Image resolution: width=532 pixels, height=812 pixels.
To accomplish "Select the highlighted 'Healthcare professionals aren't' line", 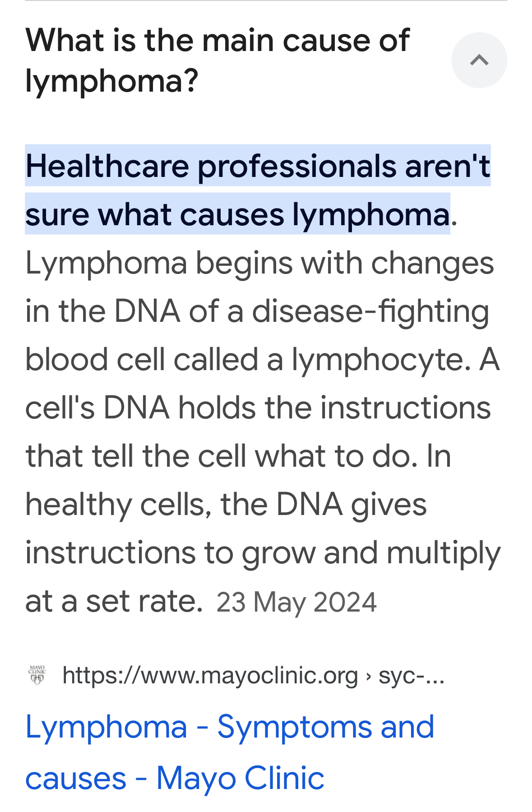I will coord(258,166).
